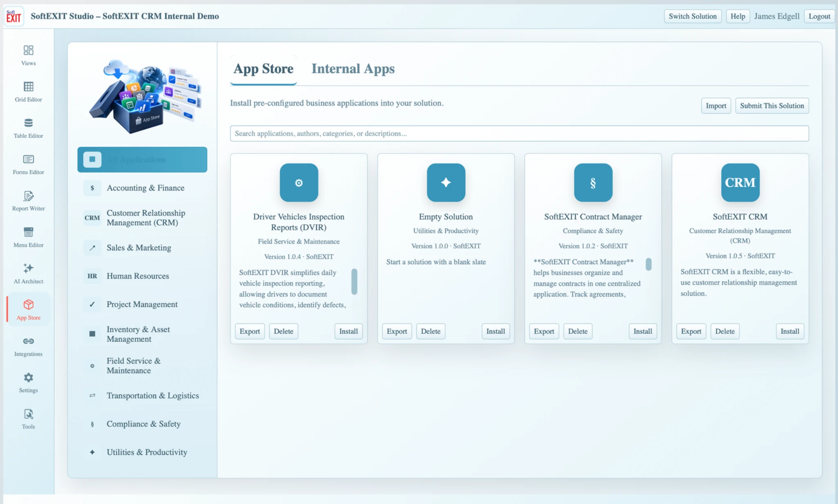Open the Help button

tap(738, 16)
